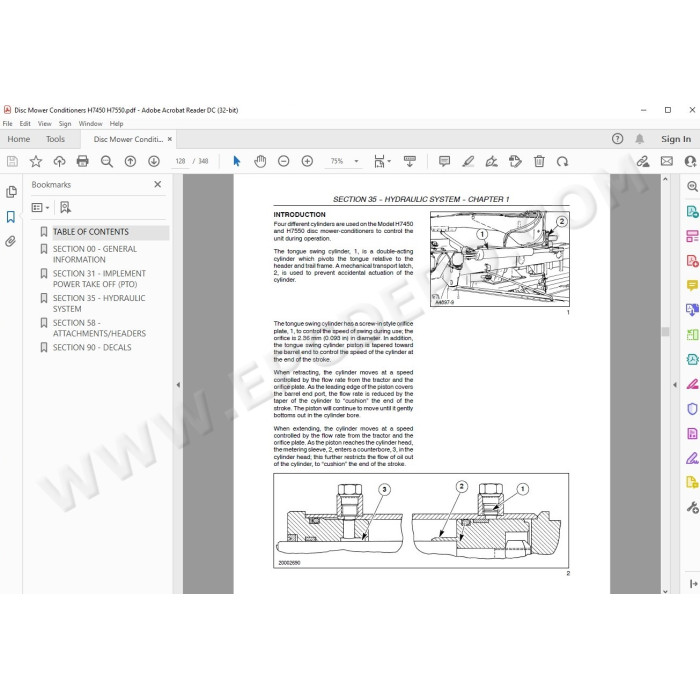Switch to the Tools tab
700x700 pixels.
[x=55, y=139]
